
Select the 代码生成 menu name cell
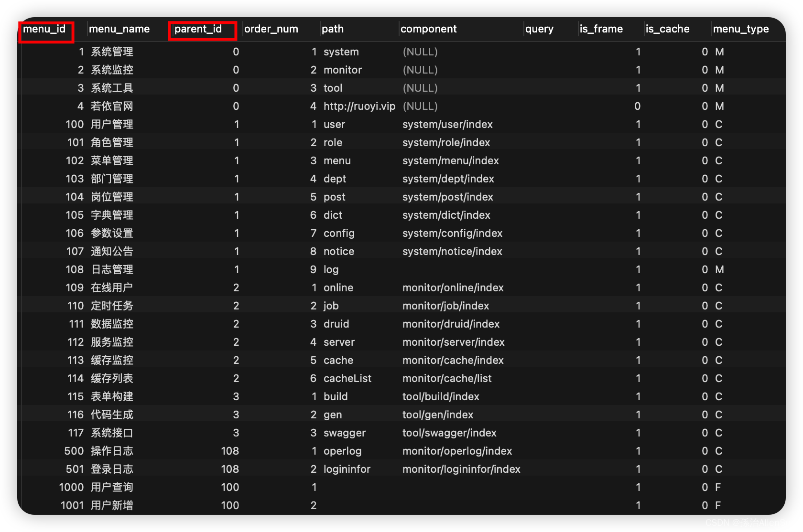(112, 415)
